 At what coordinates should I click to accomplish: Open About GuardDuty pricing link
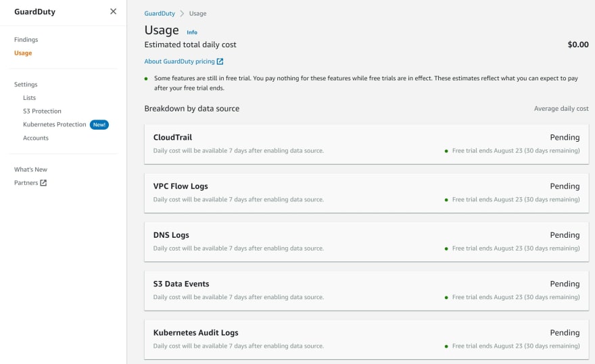179,61
